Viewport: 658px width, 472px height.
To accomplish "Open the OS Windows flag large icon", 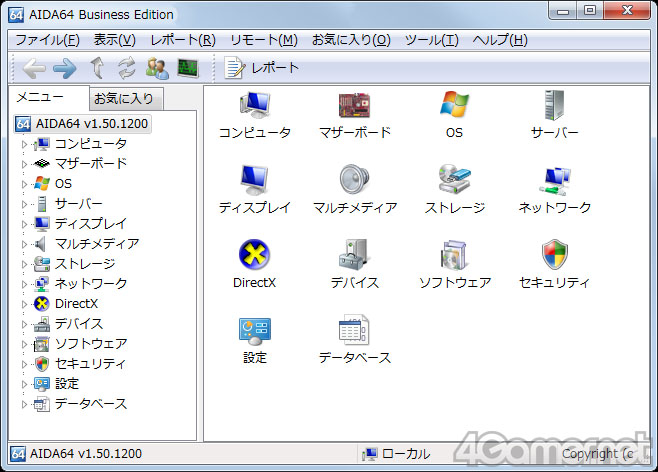I will (x=454, y=104).
